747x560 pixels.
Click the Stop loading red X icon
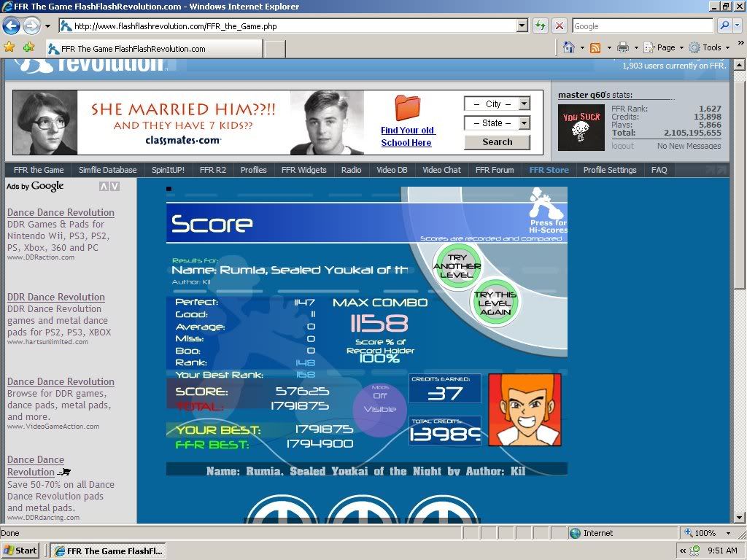(x=560, y=26)
